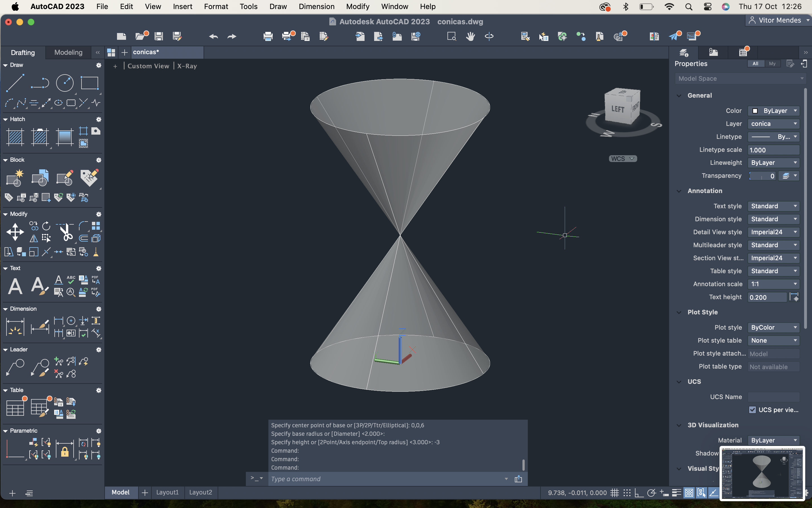Click the New drawing icon

(x=122, y=36)
